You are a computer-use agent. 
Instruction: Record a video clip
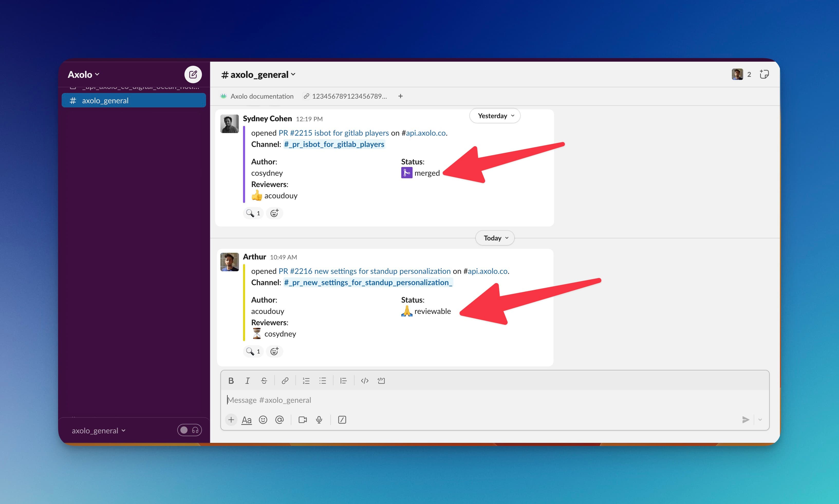click(303, 420)
